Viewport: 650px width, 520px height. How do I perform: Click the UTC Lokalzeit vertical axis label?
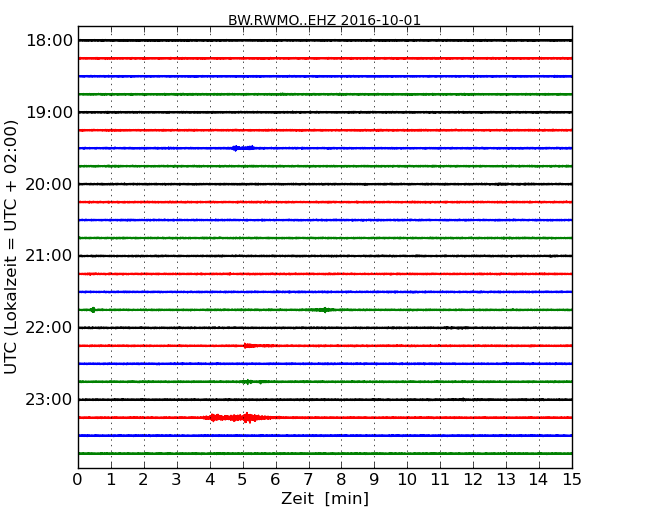click(10, 248)
